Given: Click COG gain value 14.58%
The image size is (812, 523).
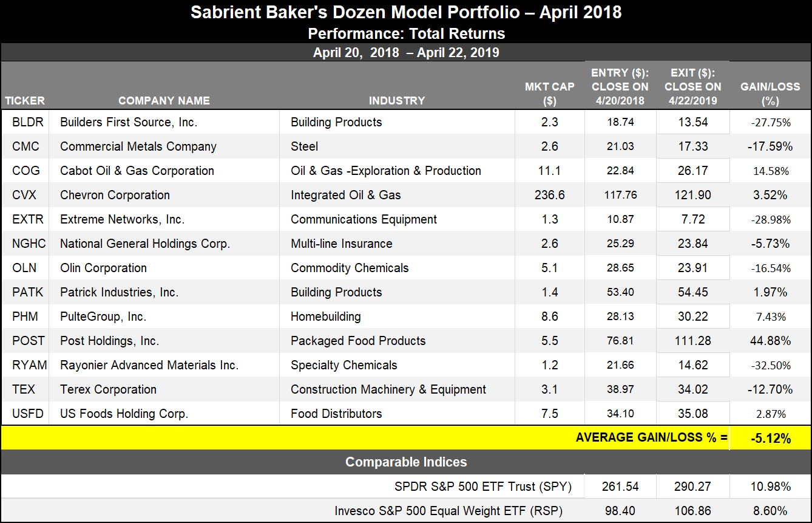Looking at the screenshot, I should click(771, 171).
